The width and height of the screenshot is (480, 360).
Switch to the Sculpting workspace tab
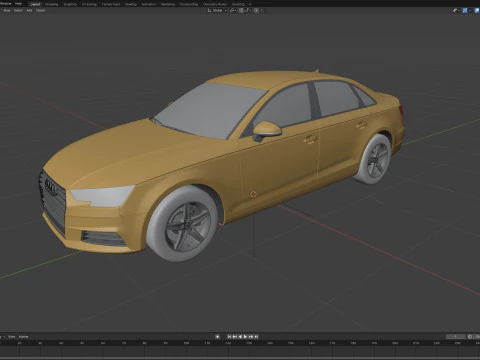click(70, 4)
